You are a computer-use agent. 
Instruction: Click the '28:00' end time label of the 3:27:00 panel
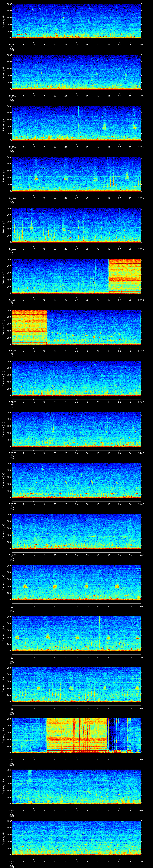(141, 708)
